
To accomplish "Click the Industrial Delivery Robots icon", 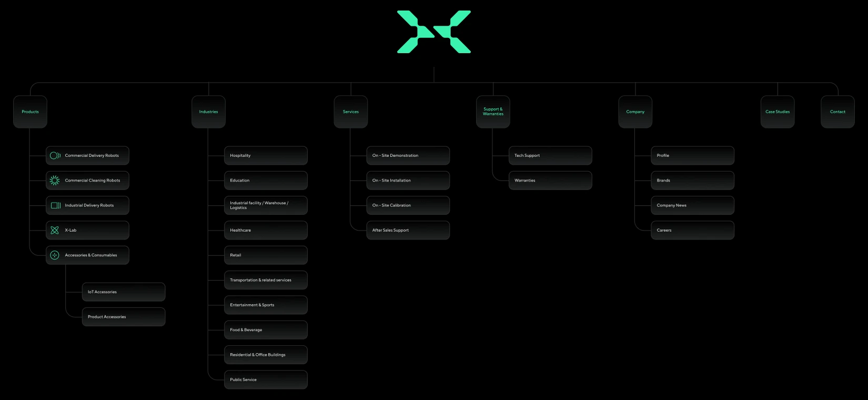I will [x=55, y=205].
